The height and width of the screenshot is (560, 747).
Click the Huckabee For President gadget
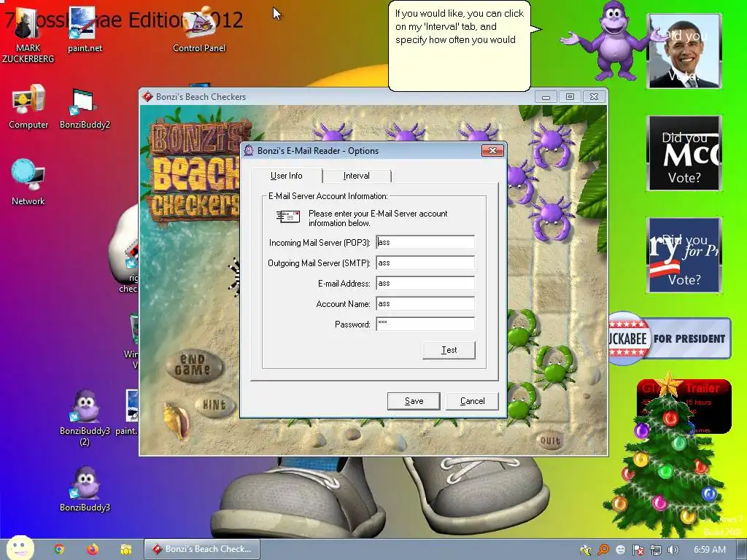coord(670,338)
